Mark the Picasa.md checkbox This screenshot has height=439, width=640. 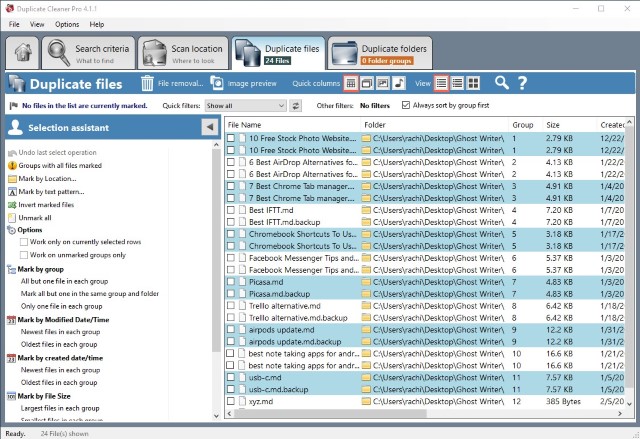231,282
